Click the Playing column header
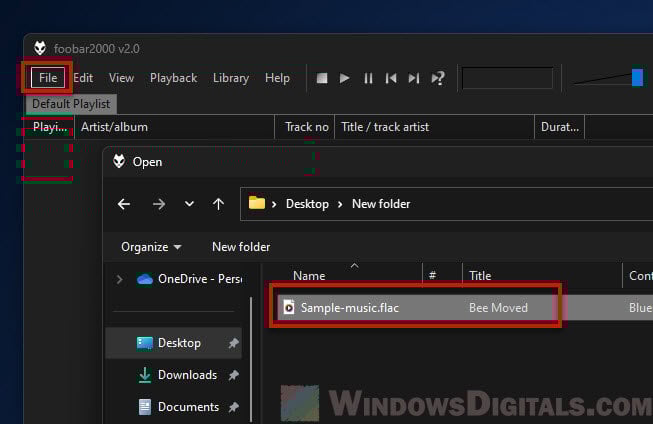This screenshot has width=653, height=424. click(50, 127)
